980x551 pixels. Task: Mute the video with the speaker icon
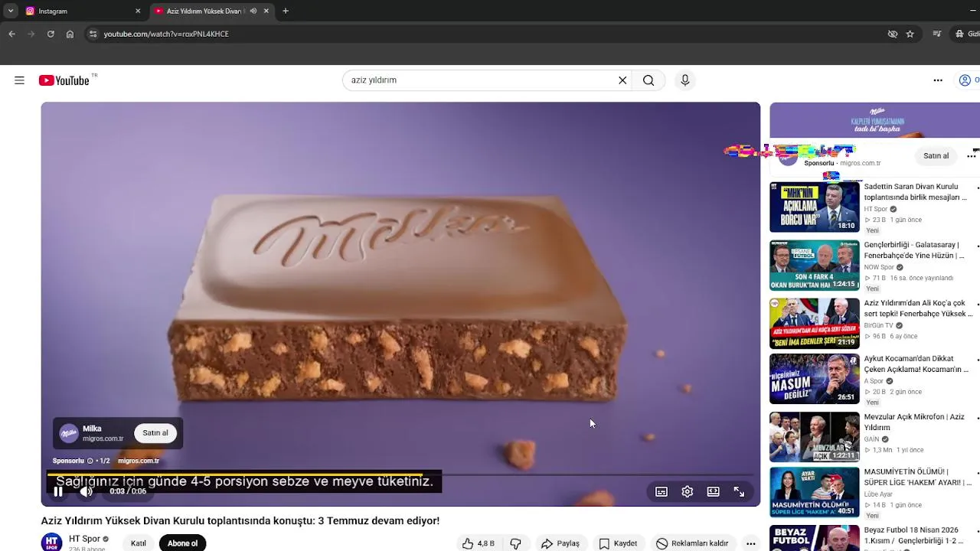click(86, 491)
